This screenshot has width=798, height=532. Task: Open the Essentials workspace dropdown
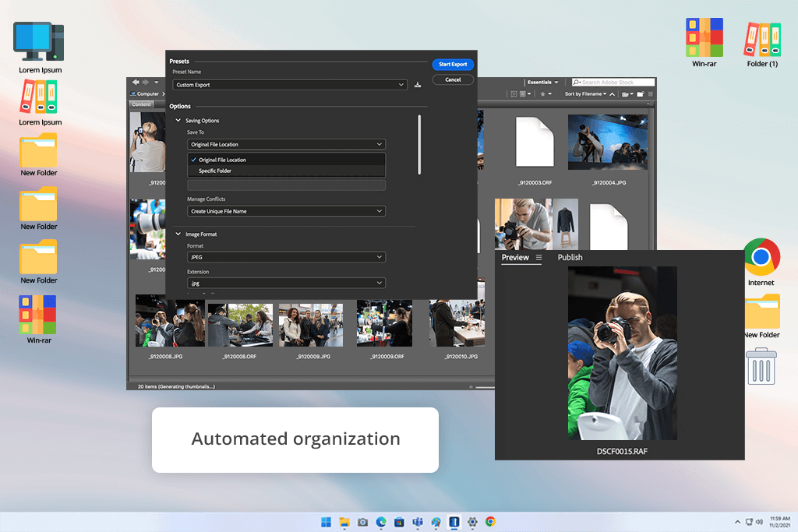542,82
